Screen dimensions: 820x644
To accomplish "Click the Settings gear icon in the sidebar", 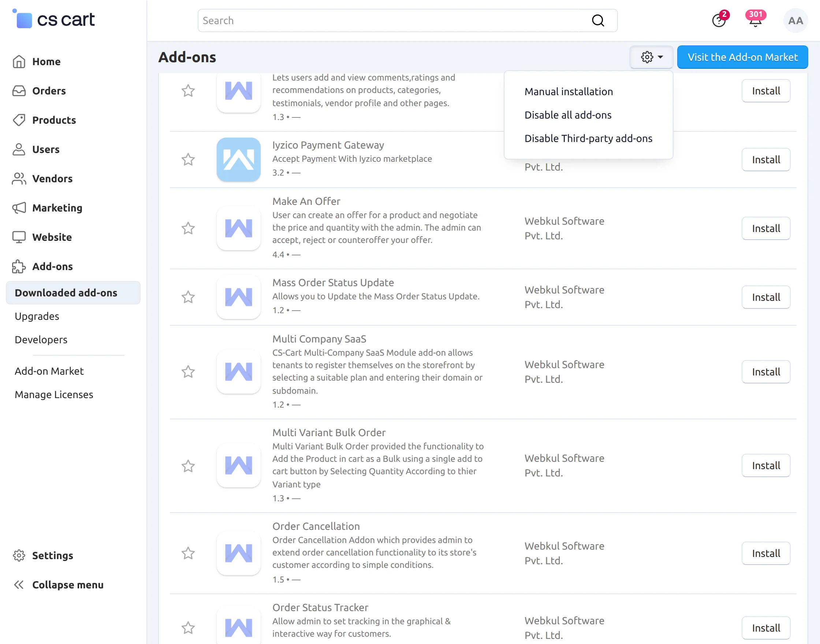I will click(x=19, y=555).
